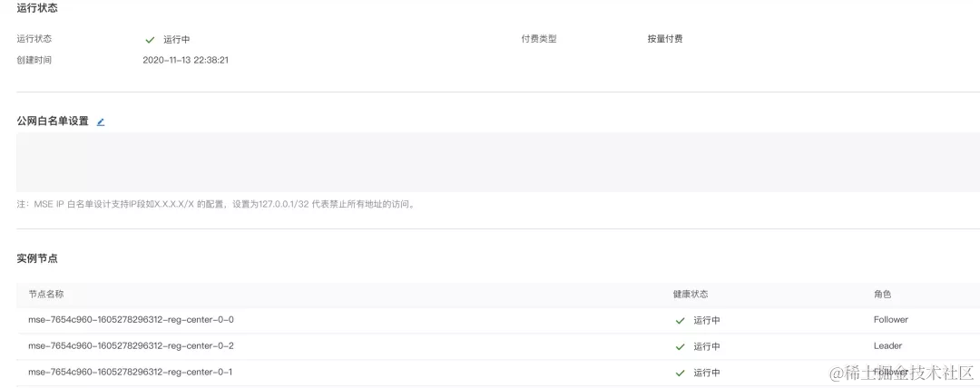Click the edit pencil icon beside 公网白名单设置
Image resolution: width=980 pixels, height=388 pixels.
[x=101, y=121]
